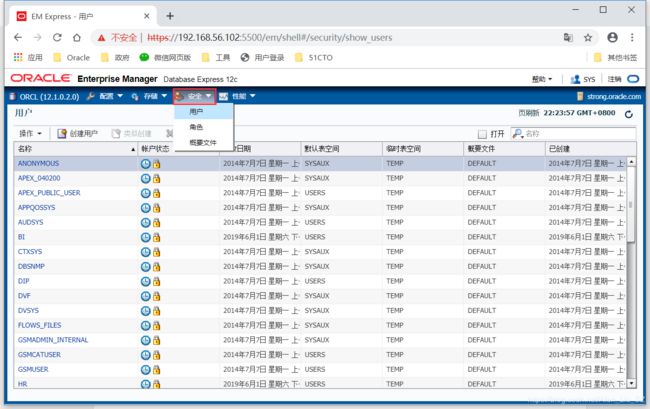
Task: Click the clock icon in GSMADMIN_INTERNAL row
Action: coord(146,340)
